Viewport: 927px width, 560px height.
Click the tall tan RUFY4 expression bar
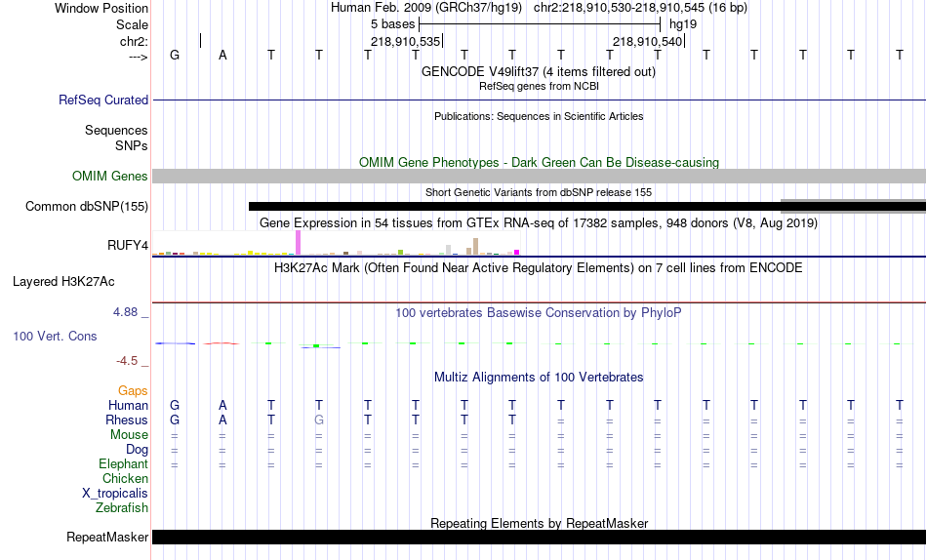point(476,246)
